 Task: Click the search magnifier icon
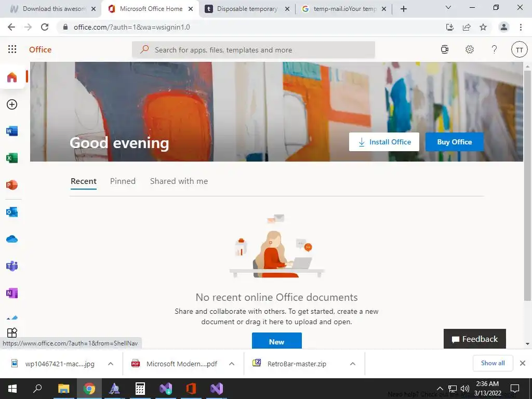tap(144, 49)
